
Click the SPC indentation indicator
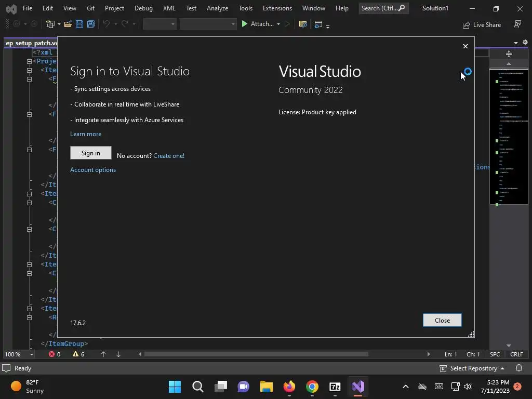click(495, 354)
